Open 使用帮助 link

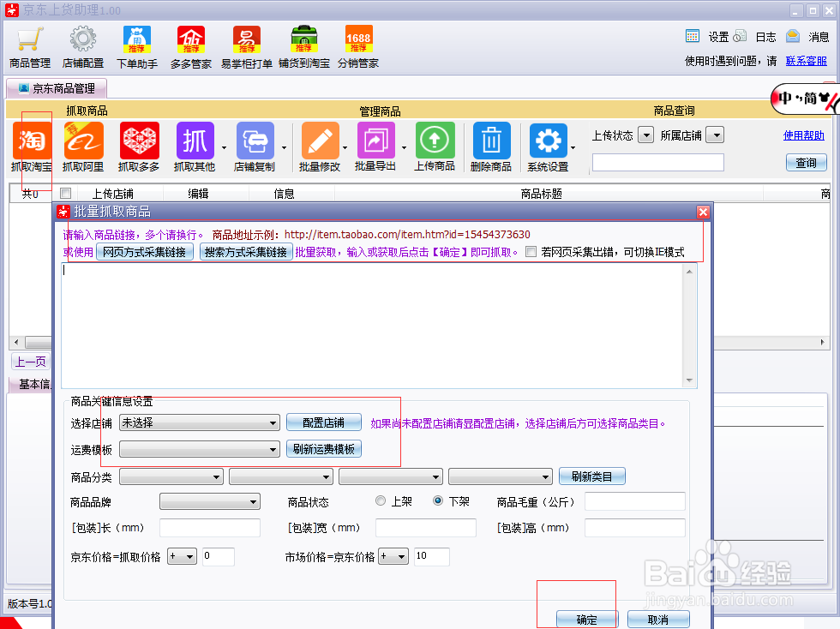804,135
